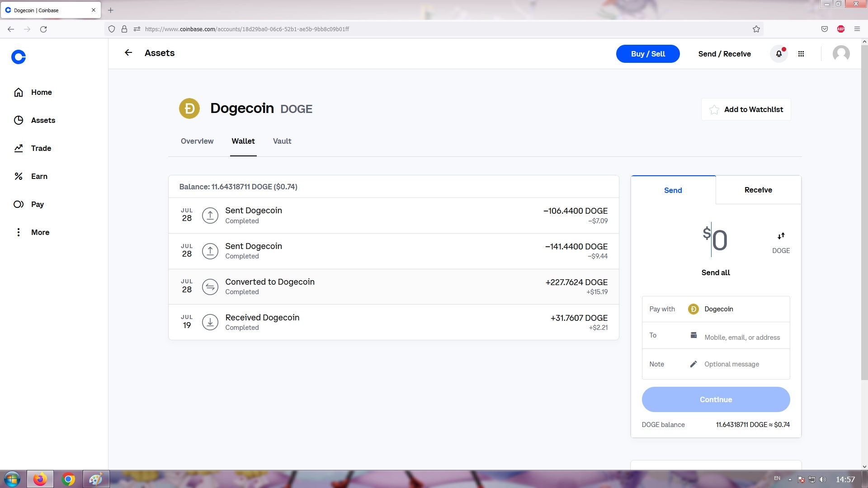868x488 pixels.
Task: Open a new browser tab
Action: tap(110, 10)
